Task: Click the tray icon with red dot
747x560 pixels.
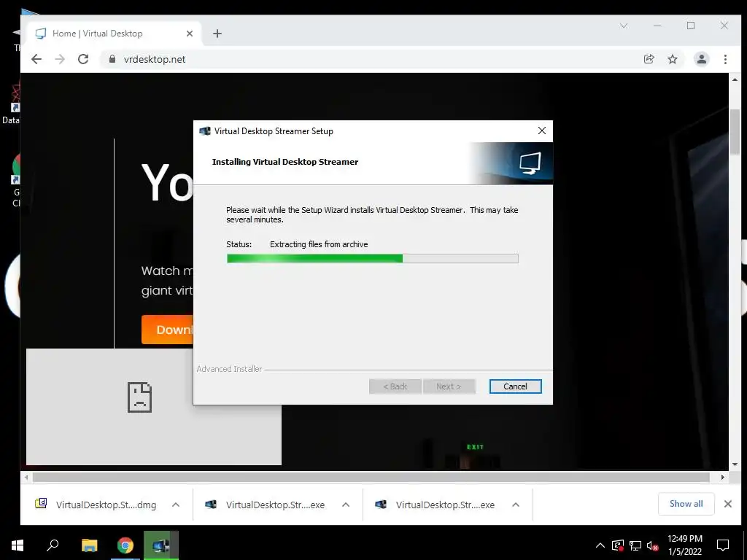Action: [618, 545]
